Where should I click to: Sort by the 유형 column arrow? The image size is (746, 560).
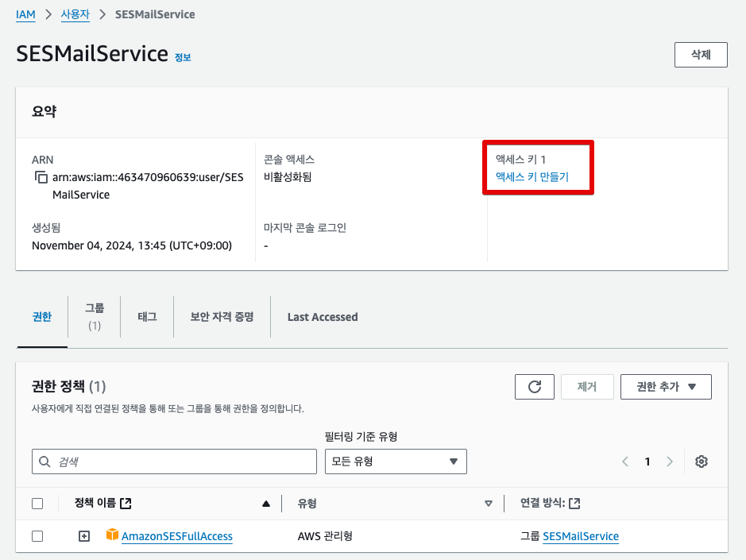click(488, 504)
